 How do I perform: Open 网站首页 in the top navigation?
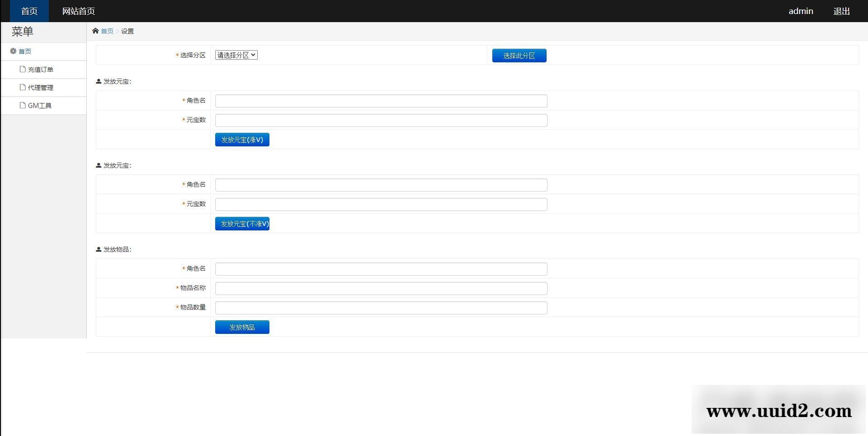[78, 11]
